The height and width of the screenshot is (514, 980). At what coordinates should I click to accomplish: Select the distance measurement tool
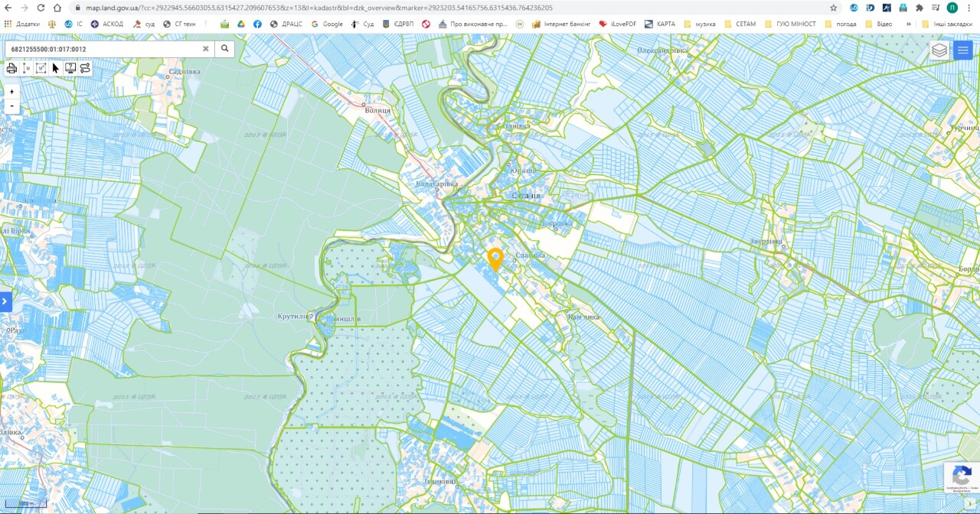tap(27, 68)
